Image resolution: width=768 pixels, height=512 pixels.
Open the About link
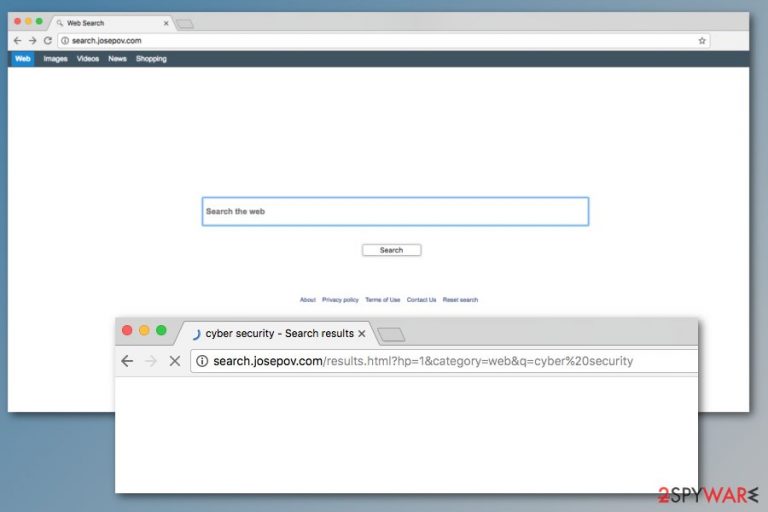pos(308,300)
